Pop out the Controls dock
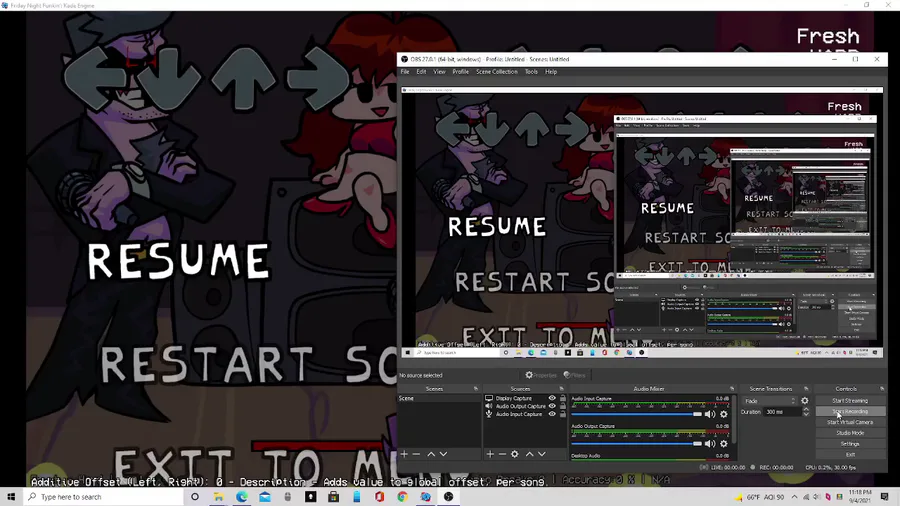 [882, 389]
